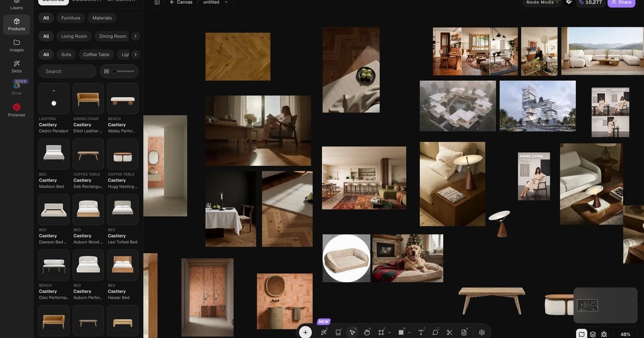Select the golden retriever dog image
The width and height of the screenshot is (644, 338).
pos(408,258)
